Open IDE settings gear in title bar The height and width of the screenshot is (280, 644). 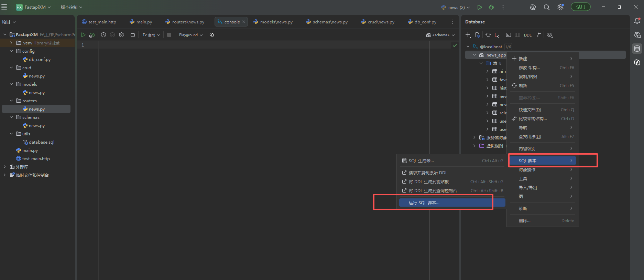[x=560, y=7]
